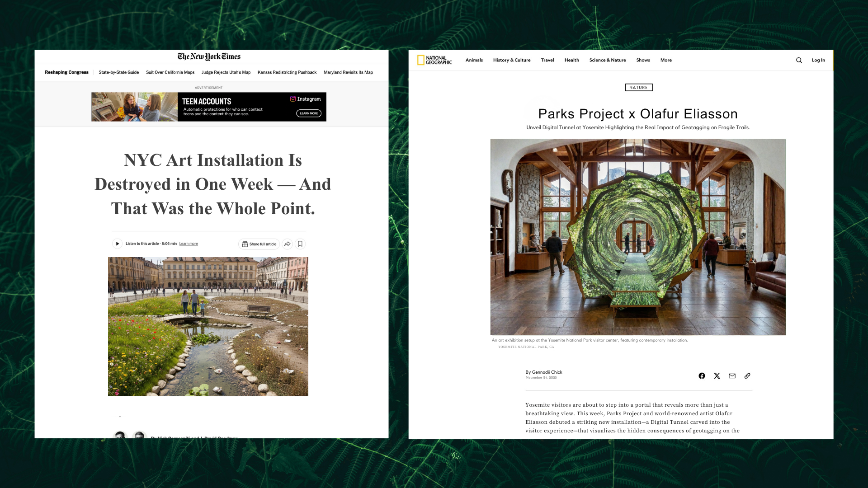Image resolution: width=868 pixels, height=488 pixels.
Task: Click the National Geographic logo
Action: [x=434, y=60]
